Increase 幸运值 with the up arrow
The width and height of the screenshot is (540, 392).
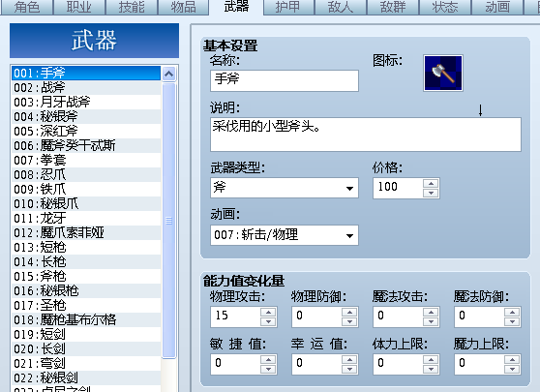tap(349, 360)
